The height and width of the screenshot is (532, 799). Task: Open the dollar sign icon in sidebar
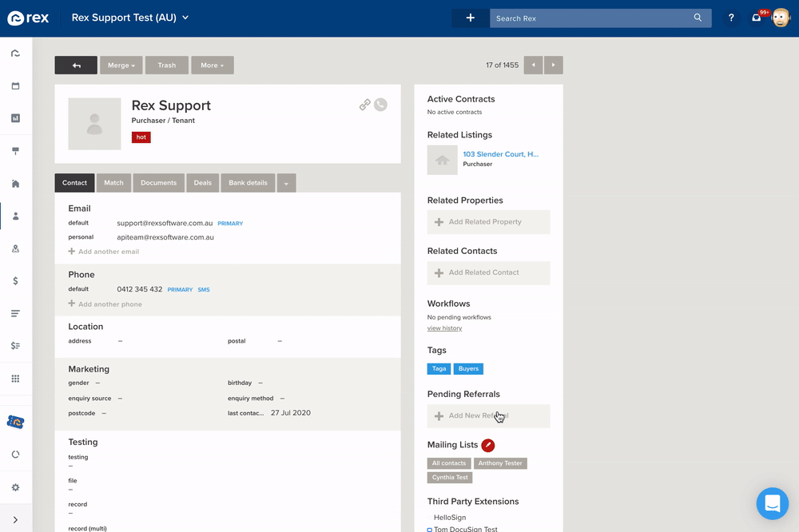tap(15, 281)
